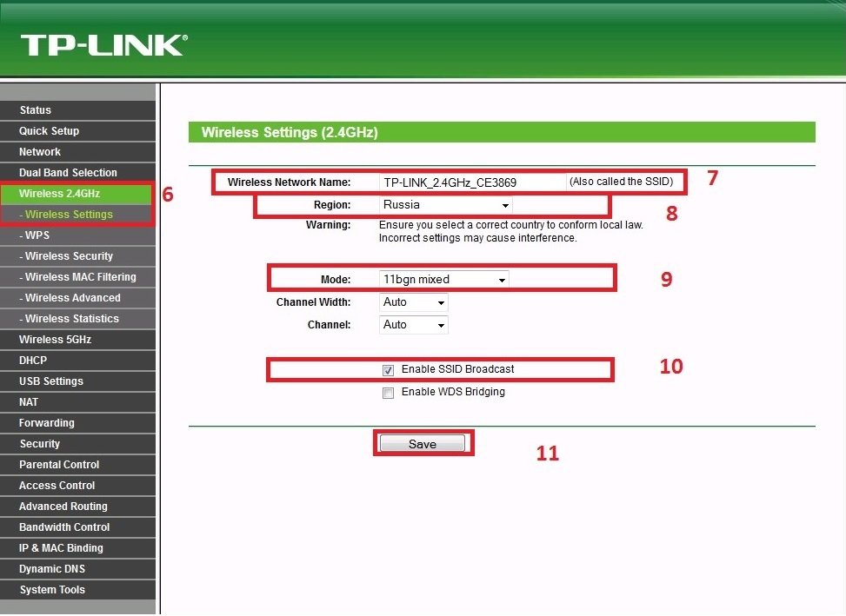Image resolution: width=846 pixels, height=616 pixels.
Task: Open the WPS settings page
Action: [37, 235]
